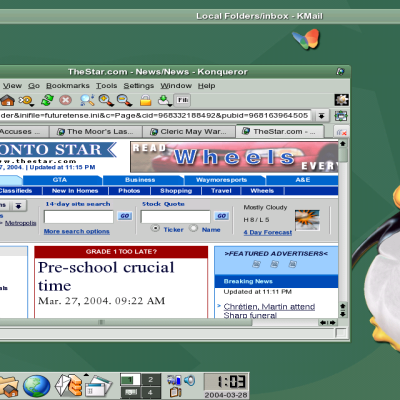400x400 pixels.
Task: Click the Reload page icon
Action: pos(47,100)
